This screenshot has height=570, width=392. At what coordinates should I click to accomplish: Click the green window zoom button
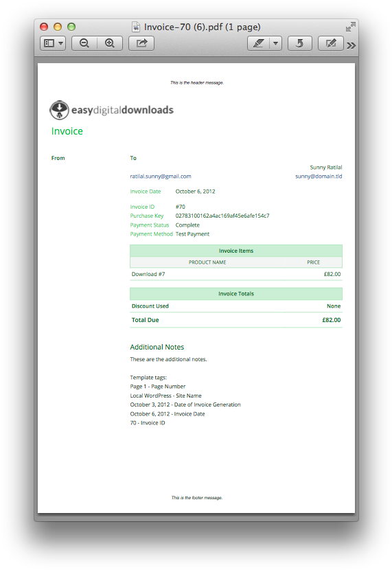click(71, 27)
